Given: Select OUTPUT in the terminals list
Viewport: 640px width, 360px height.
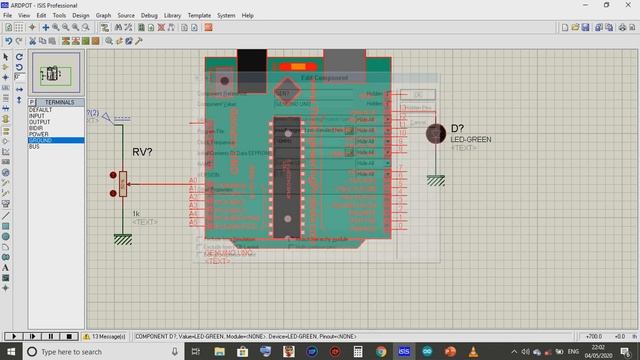Looking at the screenshot, I should [x=56, y=122].
